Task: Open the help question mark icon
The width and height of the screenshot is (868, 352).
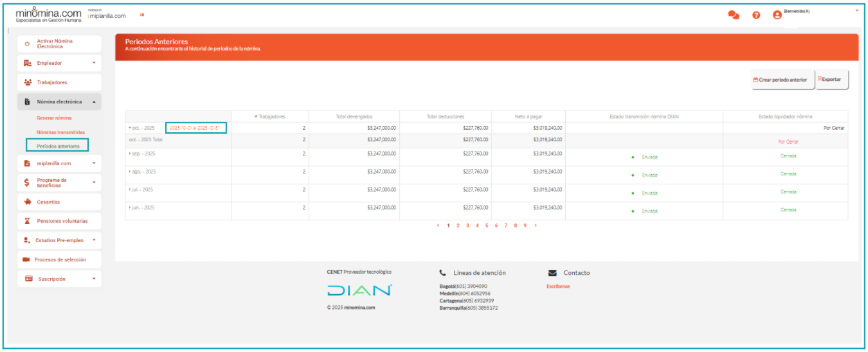Action: pos(757,15)
